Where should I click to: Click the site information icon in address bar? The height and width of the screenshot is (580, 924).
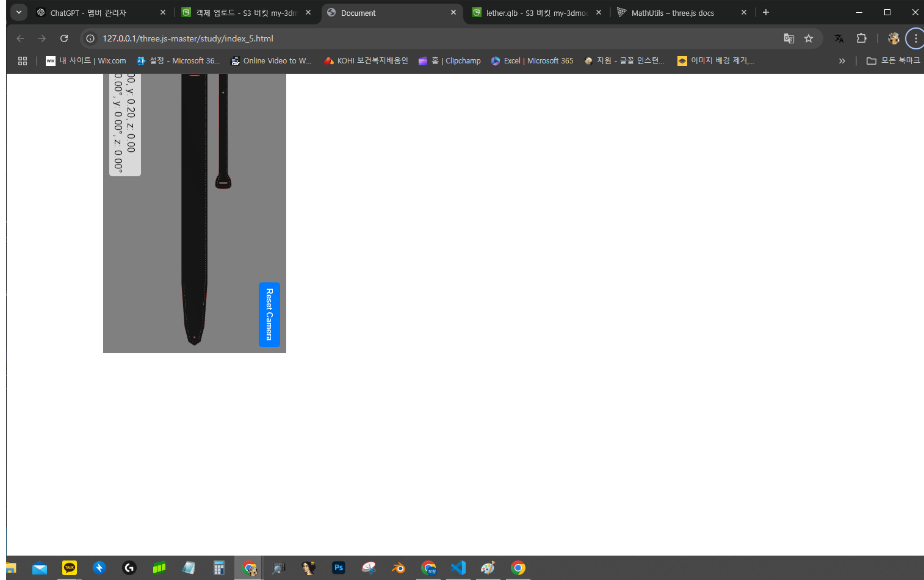(x=90, y=38)
